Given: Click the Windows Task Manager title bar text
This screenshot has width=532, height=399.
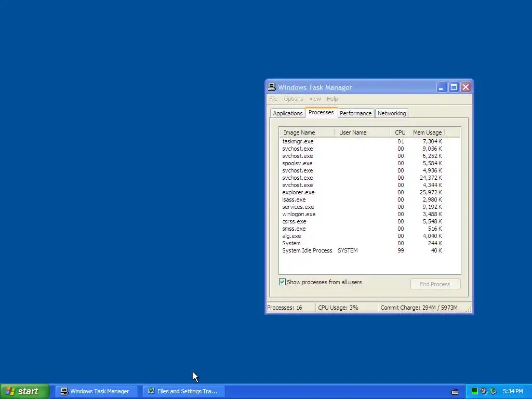Looking at the screenshot, I should [x=315, y=87].
